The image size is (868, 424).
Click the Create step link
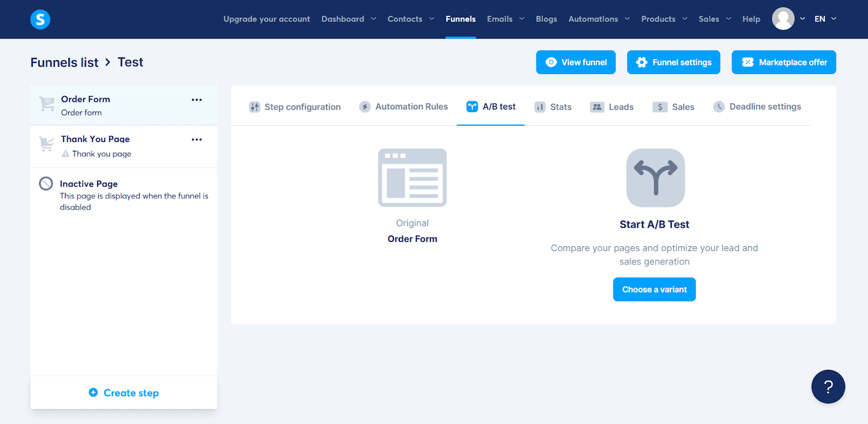(124, 393)
